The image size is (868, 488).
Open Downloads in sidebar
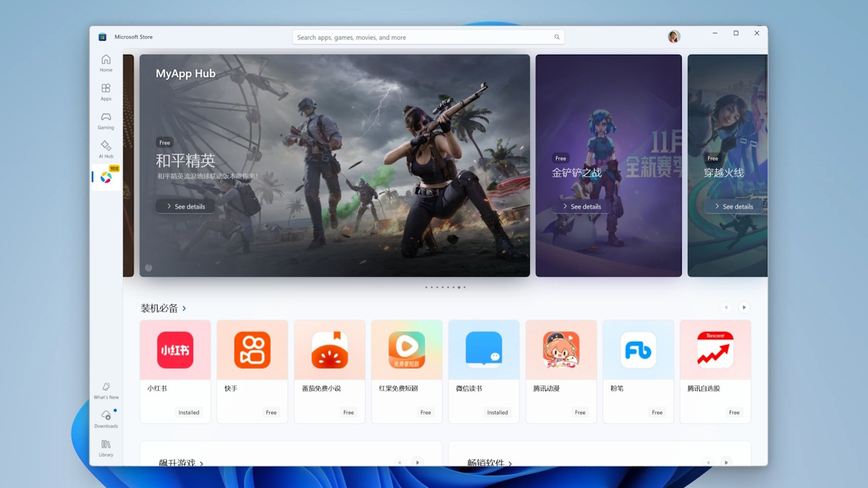click(106, 419)
